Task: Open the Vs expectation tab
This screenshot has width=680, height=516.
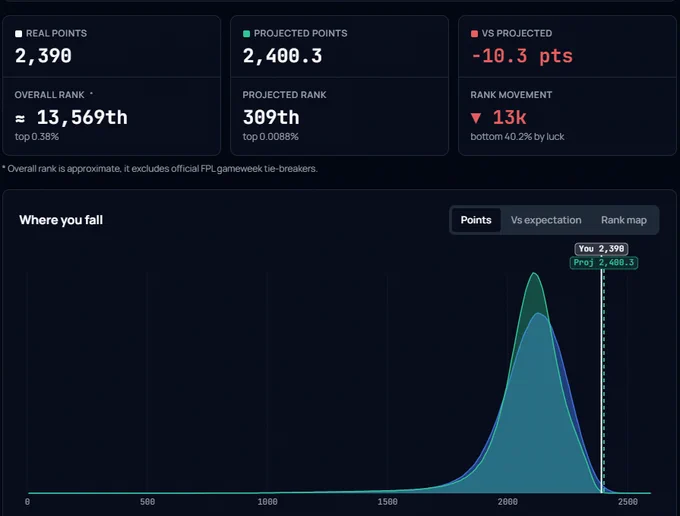Action: [546, 220]
